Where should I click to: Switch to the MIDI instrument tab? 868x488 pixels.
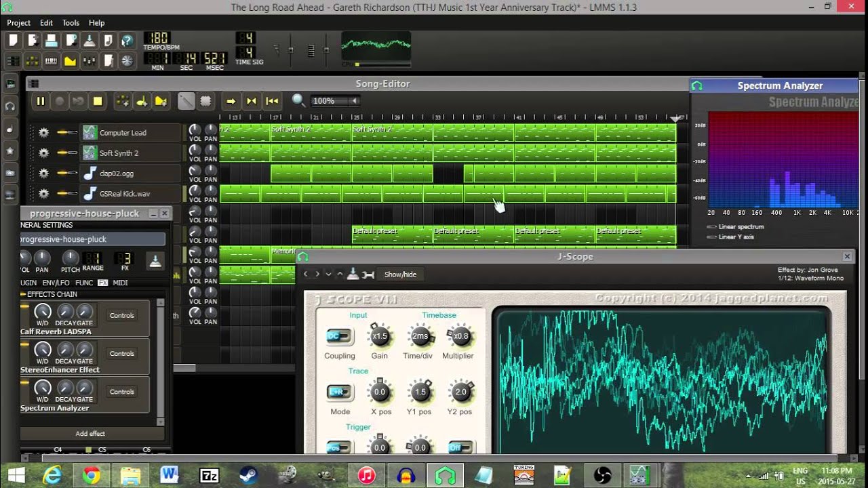click(120, 283)
